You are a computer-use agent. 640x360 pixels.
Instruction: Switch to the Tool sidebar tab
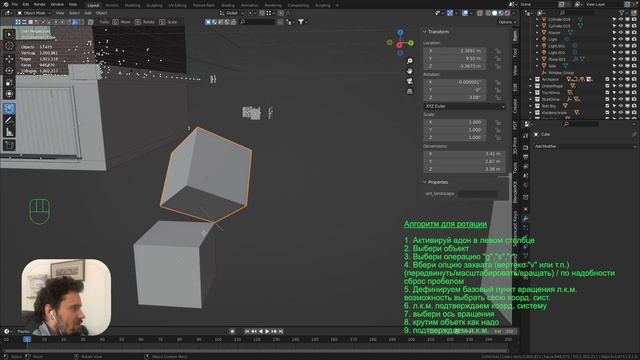(x=515, y=52)
